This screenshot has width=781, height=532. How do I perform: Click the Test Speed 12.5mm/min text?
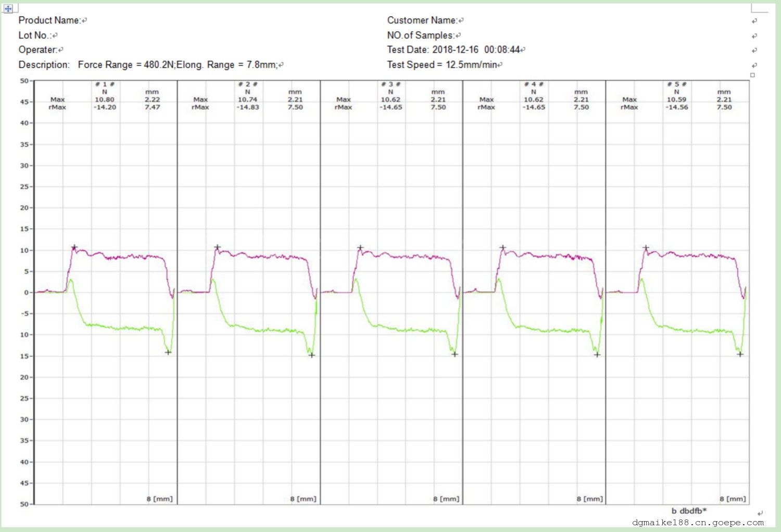tap(471, 65)
